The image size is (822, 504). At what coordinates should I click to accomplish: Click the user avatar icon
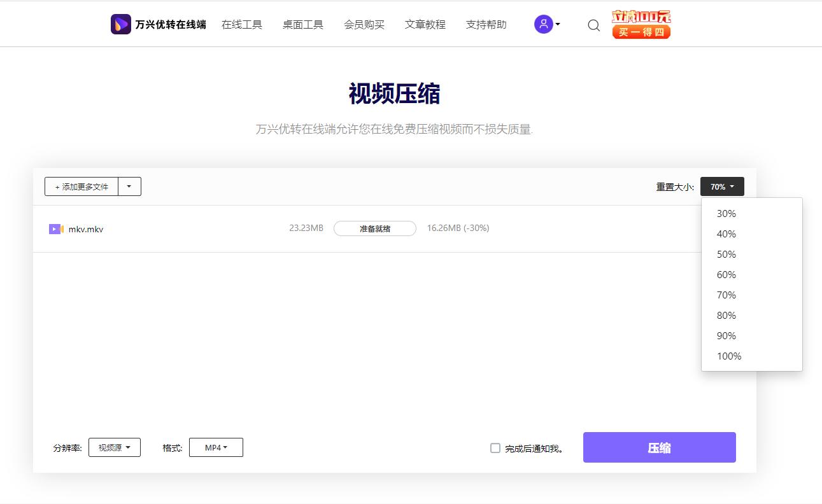click(x=542, y=24)
